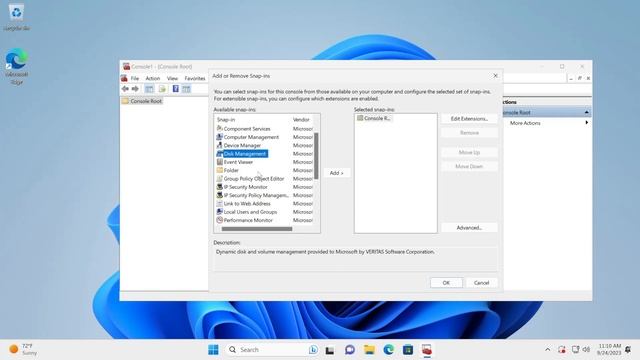Screen dimensions: 640x360
Task: Open the View menu
Action: click(172, 78)
